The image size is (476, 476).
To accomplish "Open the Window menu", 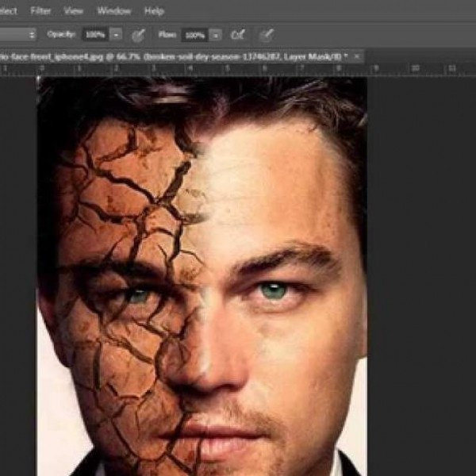I will tap(113, 11).
